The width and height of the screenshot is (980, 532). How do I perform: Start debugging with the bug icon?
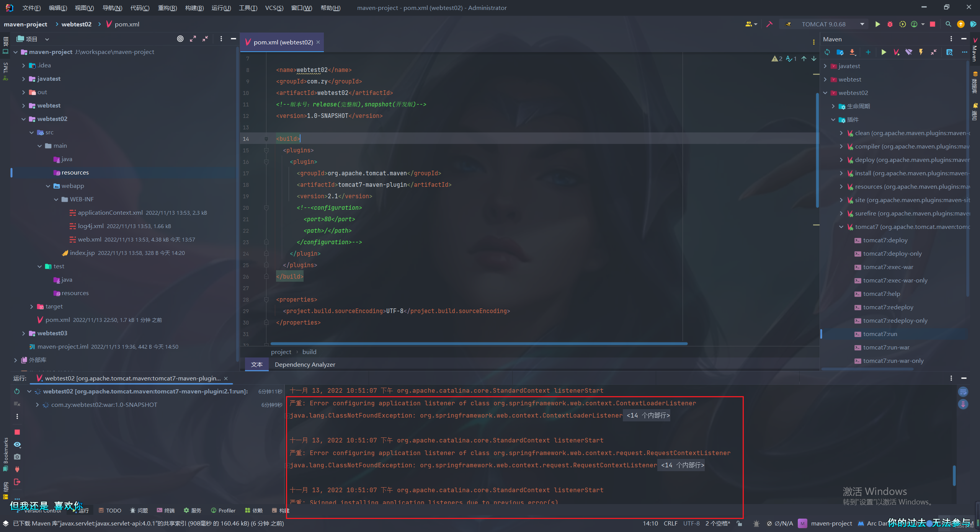click(890, 24)
